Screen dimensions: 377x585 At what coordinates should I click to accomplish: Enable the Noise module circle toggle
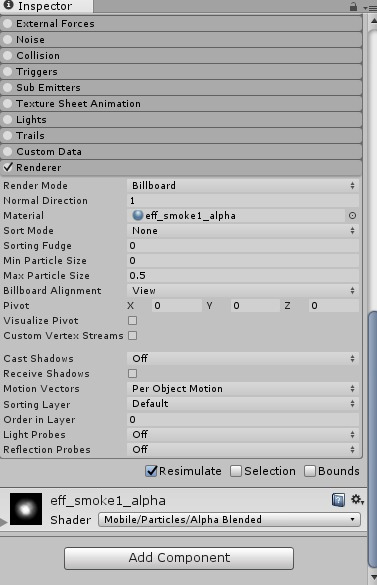(x=7, y=40)
